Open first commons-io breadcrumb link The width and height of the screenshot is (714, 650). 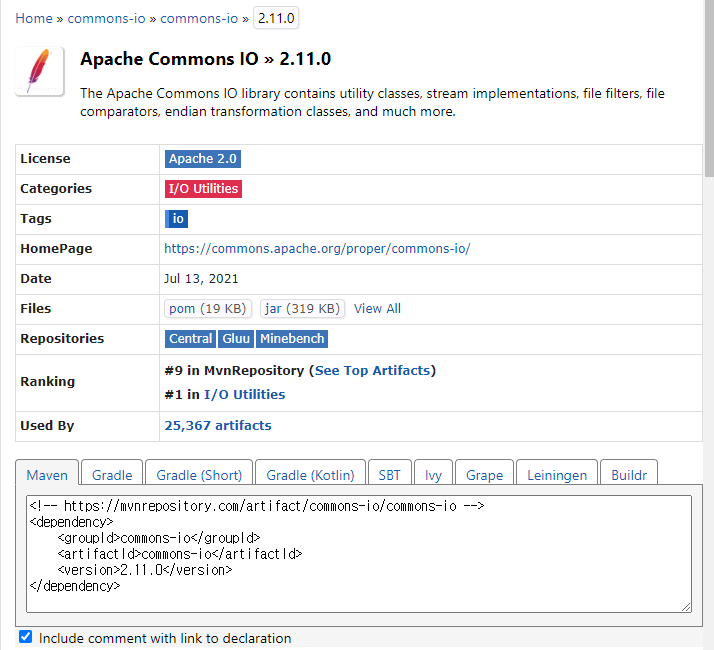pos(106,18)
